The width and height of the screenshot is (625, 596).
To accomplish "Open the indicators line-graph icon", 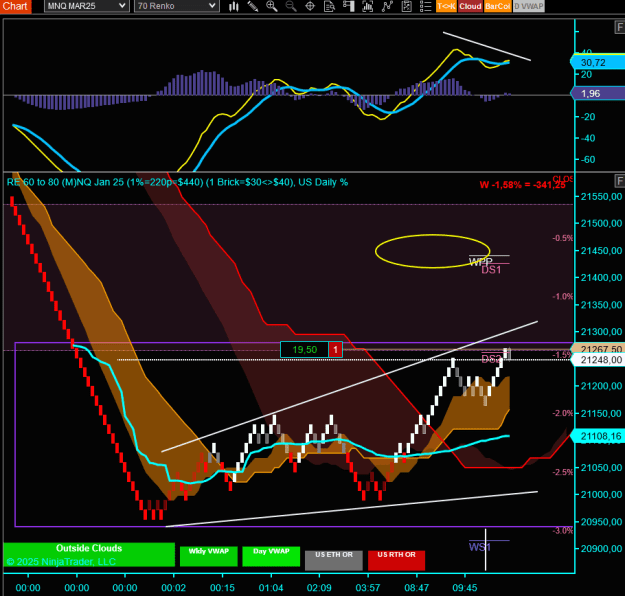I will coord(387,6).
